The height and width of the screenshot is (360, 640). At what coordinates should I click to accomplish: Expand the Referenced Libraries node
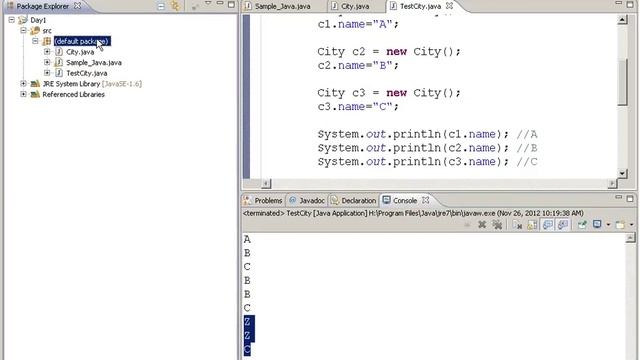(24, 94)
